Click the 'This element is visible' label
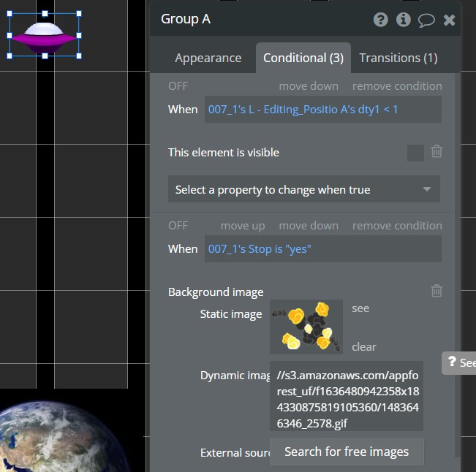 tap(224, 152)
